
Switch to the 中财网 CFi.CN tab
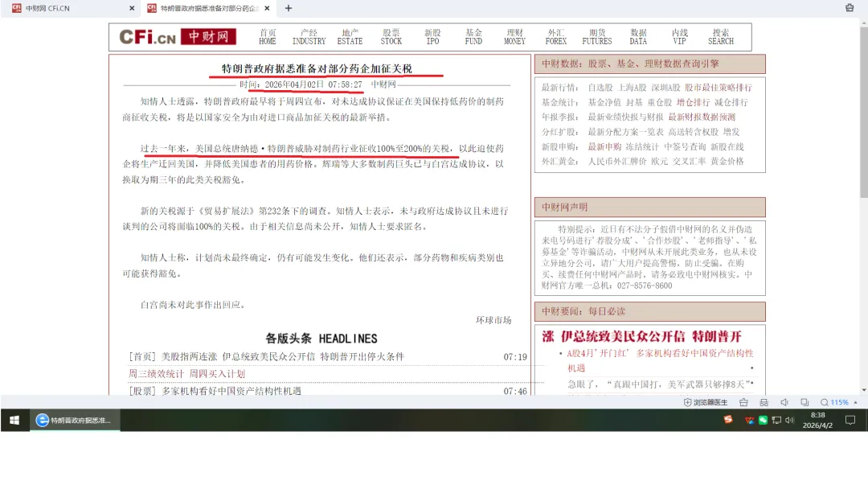(x=69, y=8)
